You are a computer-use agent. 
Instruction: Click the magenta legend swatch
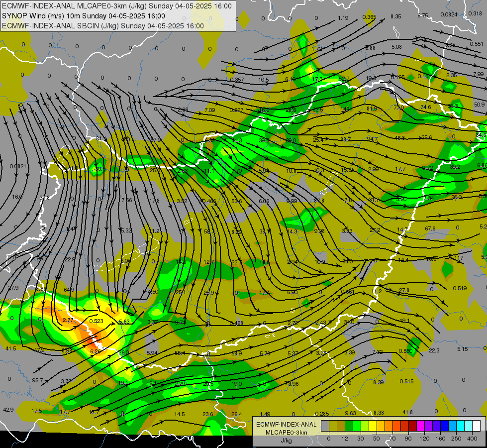tap(420, 426)
